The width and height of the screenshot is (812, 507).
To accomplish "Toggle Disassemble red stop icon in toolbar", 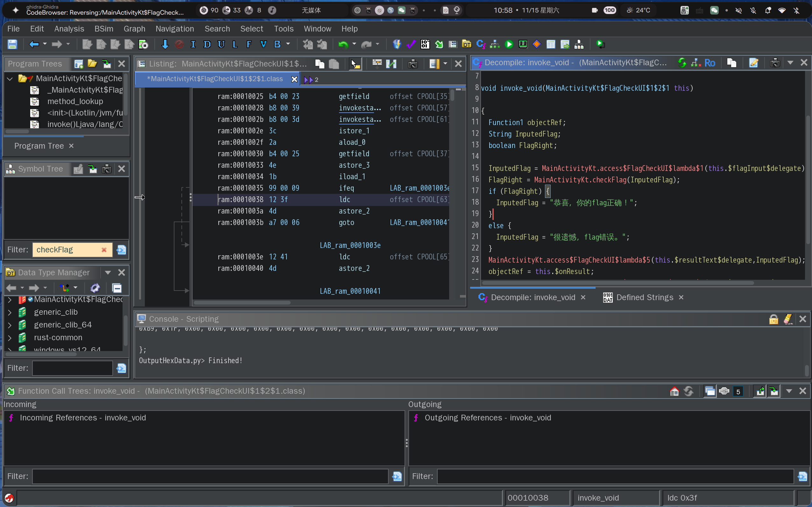I will (179, 44).
